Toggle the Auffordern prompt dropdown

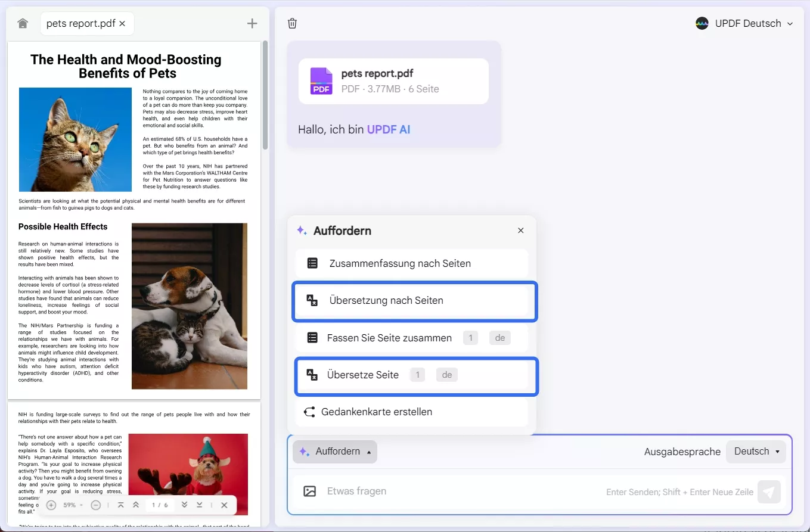(x=335, y=452)
